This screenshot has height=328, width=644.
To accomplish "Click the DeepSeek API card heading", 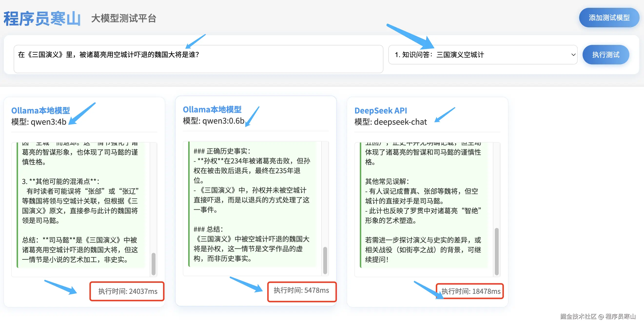I will click(381, 110).
